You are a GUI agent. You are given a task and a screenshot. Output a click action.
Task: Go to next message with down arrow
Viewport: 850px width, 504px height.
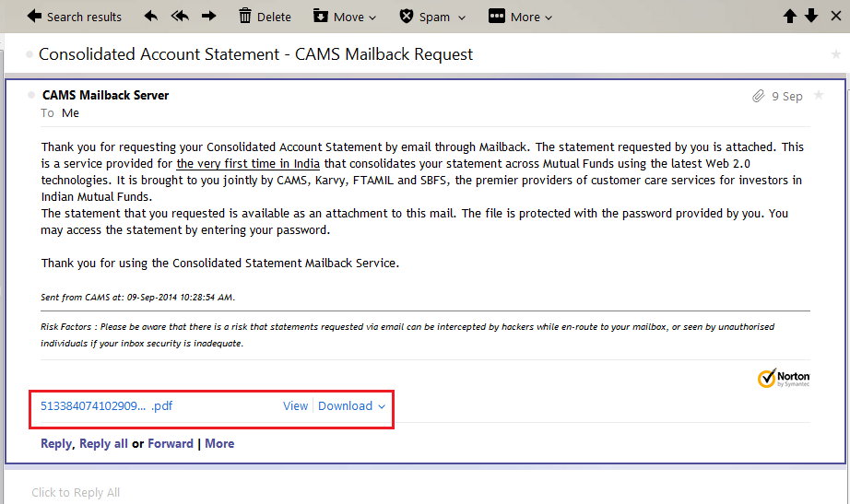811,17
